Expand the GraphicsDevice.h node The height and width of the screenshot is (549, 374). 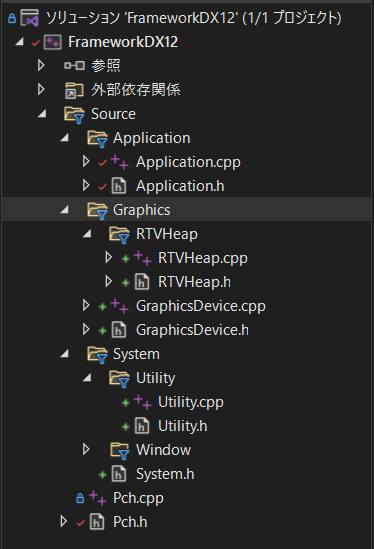86,329
